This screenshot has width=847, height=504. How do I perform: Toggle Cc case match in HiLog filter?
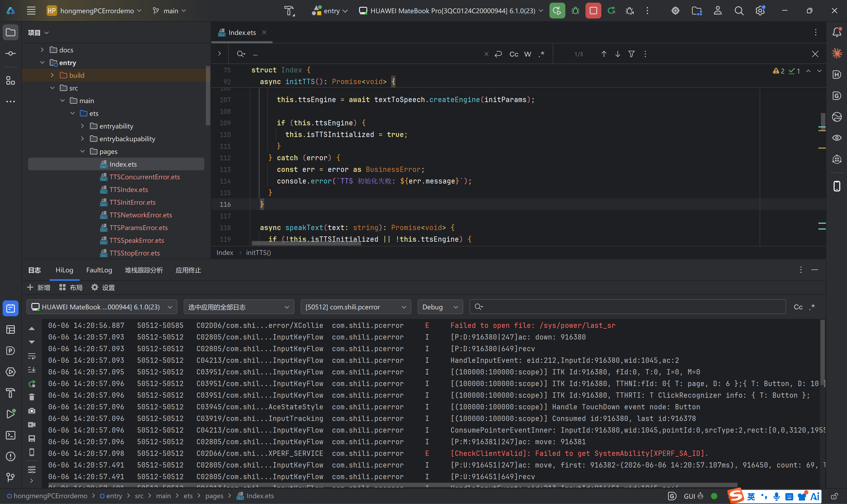pyautogui.click(x=798, y=307)
